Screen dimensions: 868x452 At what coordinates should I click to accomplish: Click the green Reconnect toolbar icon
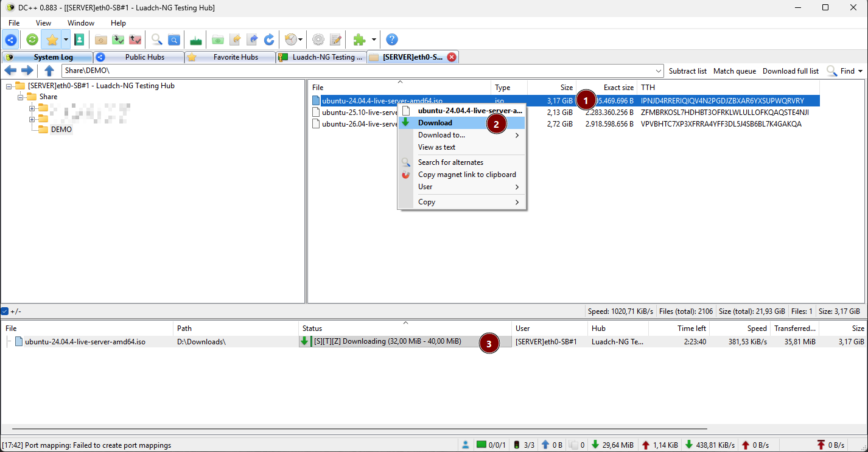point(32,40)
